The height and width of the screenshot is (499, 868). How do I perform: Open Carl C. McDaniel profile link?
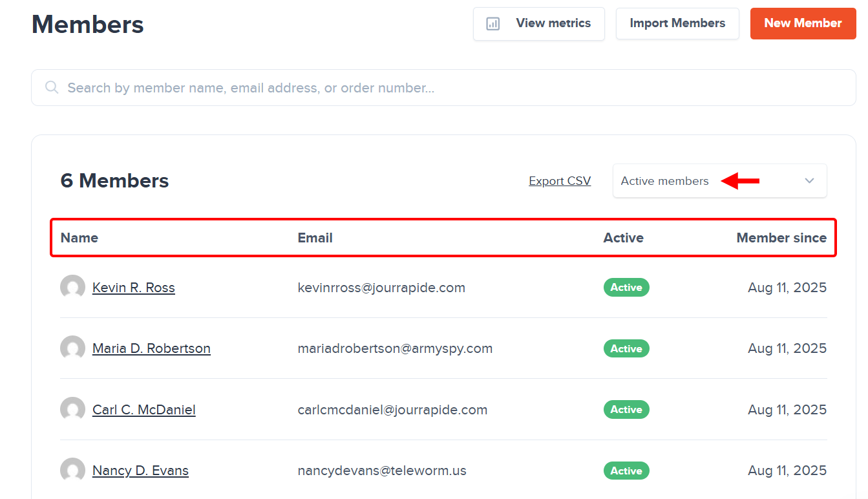pos(144,410)
